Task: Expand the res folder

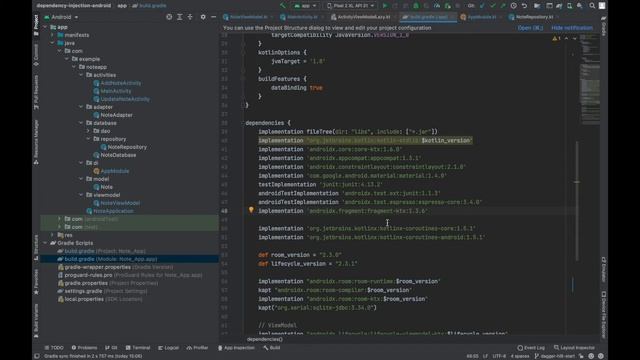Action: pos(52,235)
